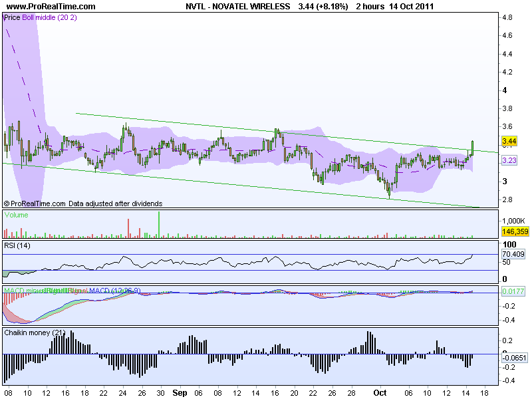
Task: Select the 50 label on the RSI axis
Action: pyautogui.click(x=506, y=262)
